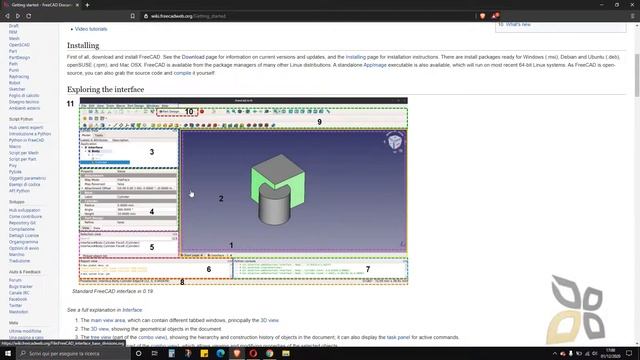640x360 pixels.
Task: Open the browser main menu icon
Action: pyautogui.click(x=632, y=16)
